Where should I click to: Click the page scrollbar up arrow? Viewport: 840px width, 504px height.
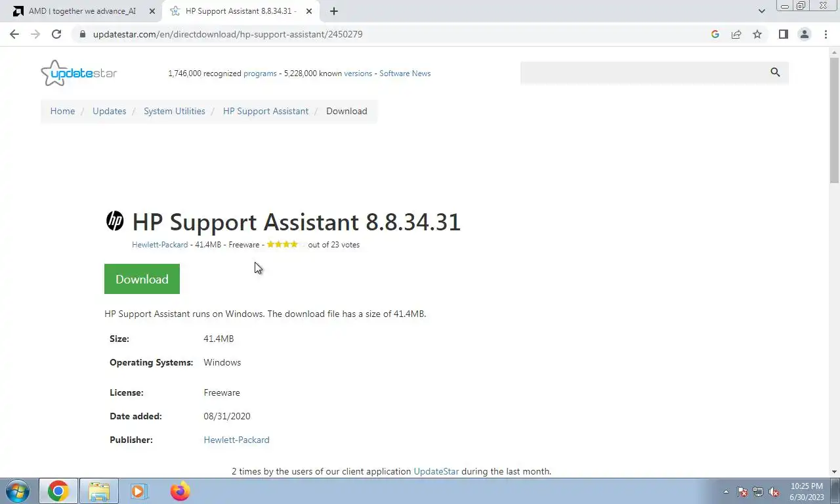[834, 51]
